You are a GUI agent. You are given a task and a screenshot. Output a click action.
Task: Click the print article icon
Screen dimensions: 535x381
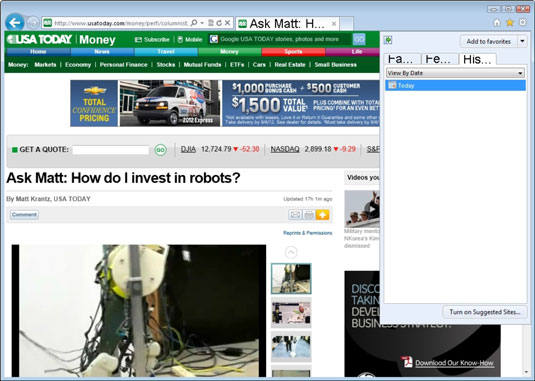[309, 215]
